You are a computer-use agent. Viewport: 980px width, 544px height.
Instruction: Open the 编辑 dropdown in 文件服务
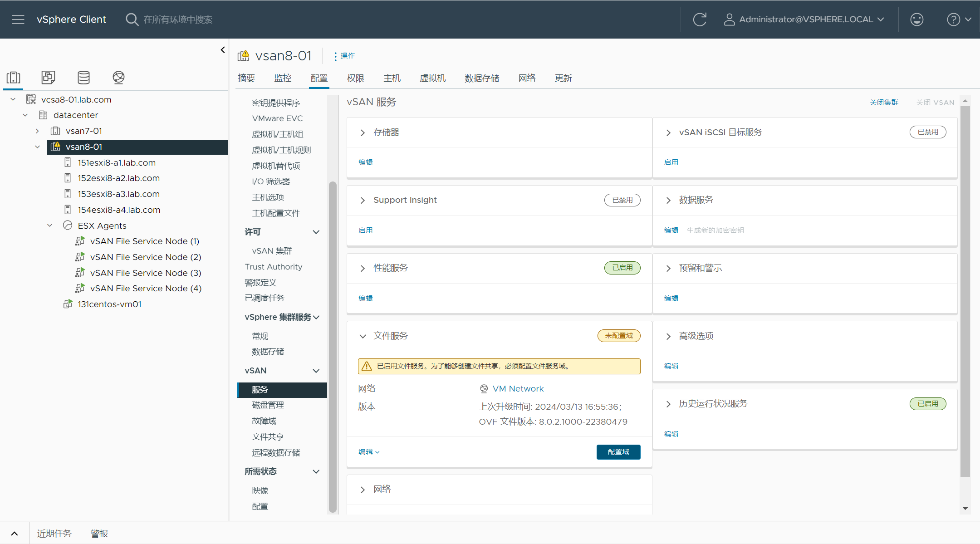pyautogui.click(x=369, y=452)
